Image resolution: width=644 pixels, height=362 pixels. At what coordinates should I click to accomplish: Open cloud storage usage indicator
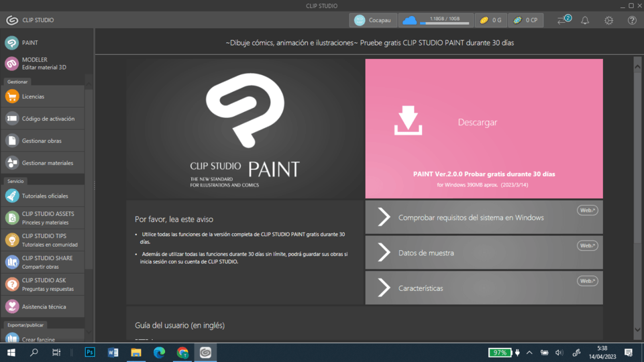tap(436, 20)
